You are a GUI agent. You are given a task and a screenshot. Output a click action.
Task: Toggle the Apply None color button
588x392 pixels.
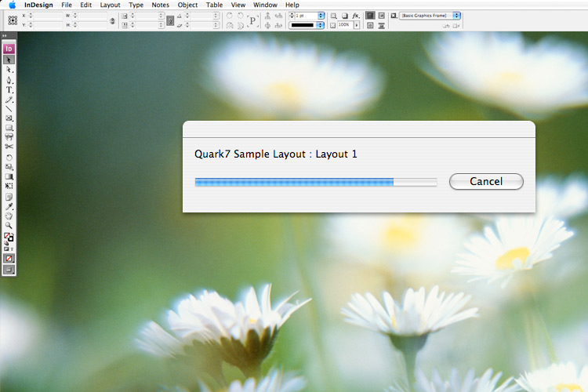[x=9, y=258]
